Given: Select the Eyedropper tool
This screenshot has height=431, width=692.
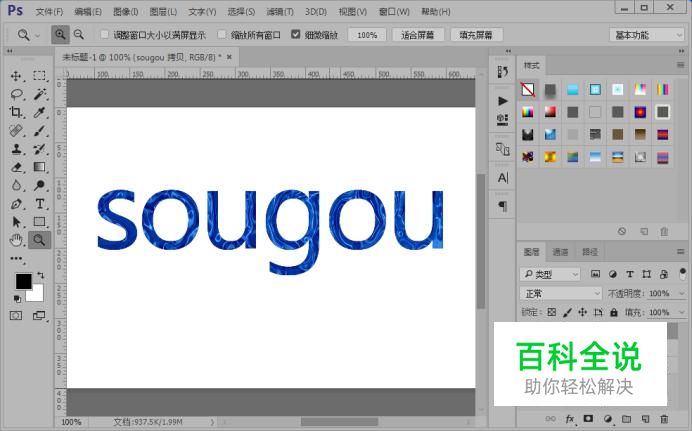Looking at the screenshot, I should click(39, 112).
